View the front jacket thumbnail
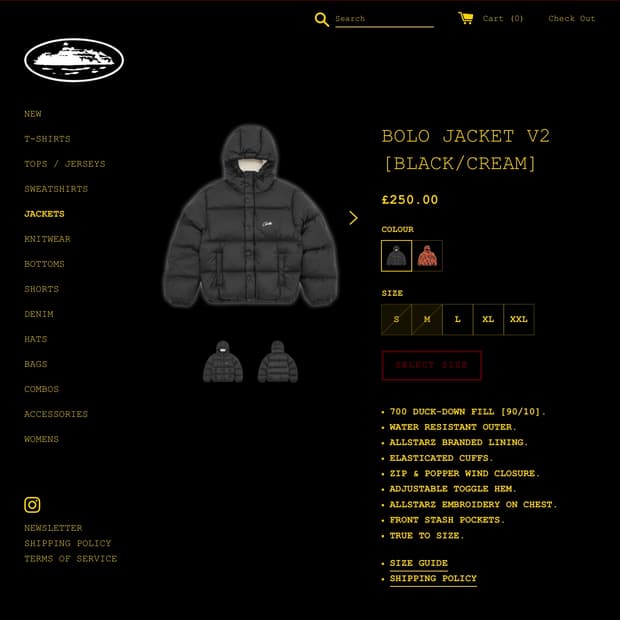 click(223, 361)
